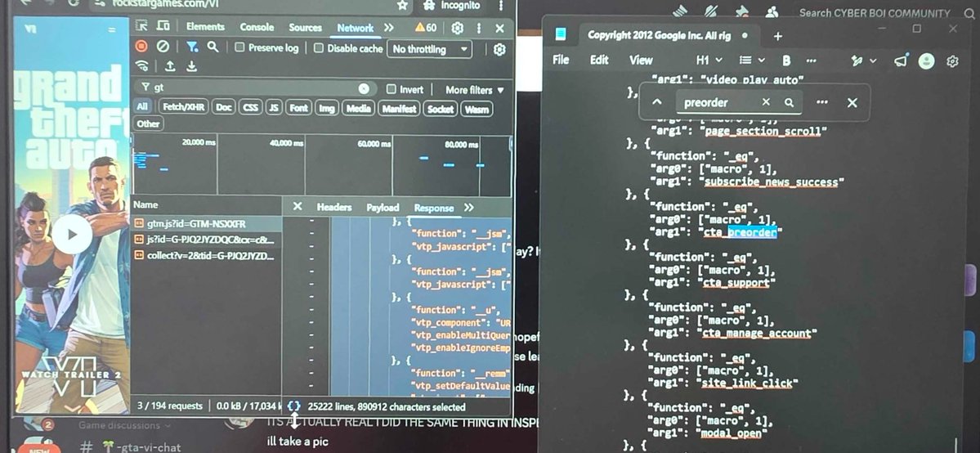Enable Preserve log checkbox
The height and width of the screenshot is (453, 980).
coord(239,47)
